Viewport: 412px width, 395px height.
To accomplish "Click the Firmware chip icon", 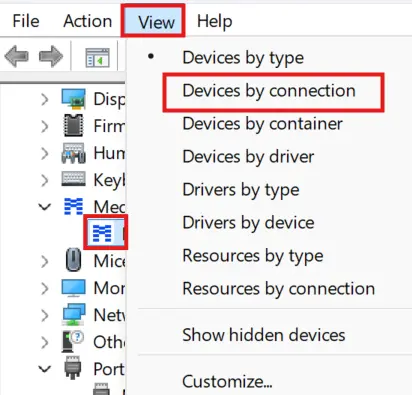I will [73, 125].
